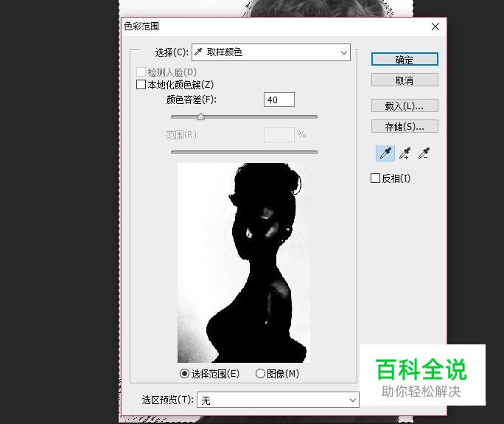Open the 选择(C) 取样颜色 dropdown
Image resolution: width=504 pixels, height=424 pixels.
point(271,52)
